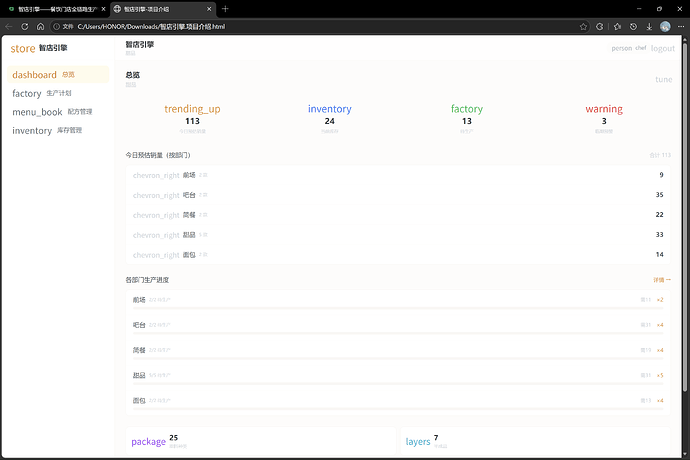Expand the 简餐 department row chevron
690x460 pixels.
[156, 215]
